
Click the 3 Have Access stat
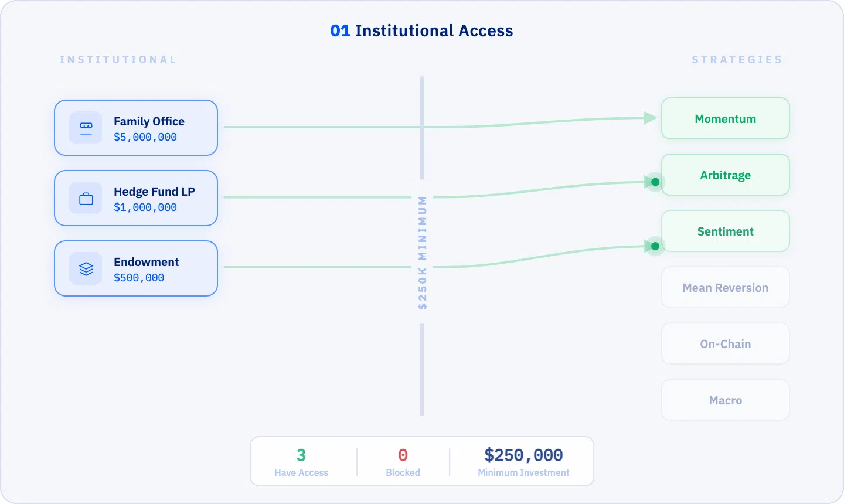[301, 462]
